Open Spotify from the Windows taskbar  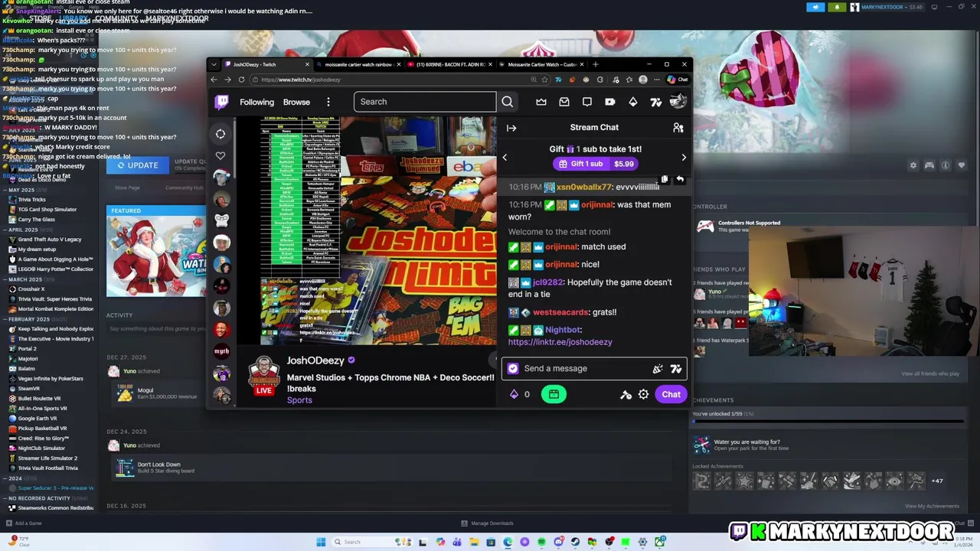pyautogui.click(x=541, y=542)
